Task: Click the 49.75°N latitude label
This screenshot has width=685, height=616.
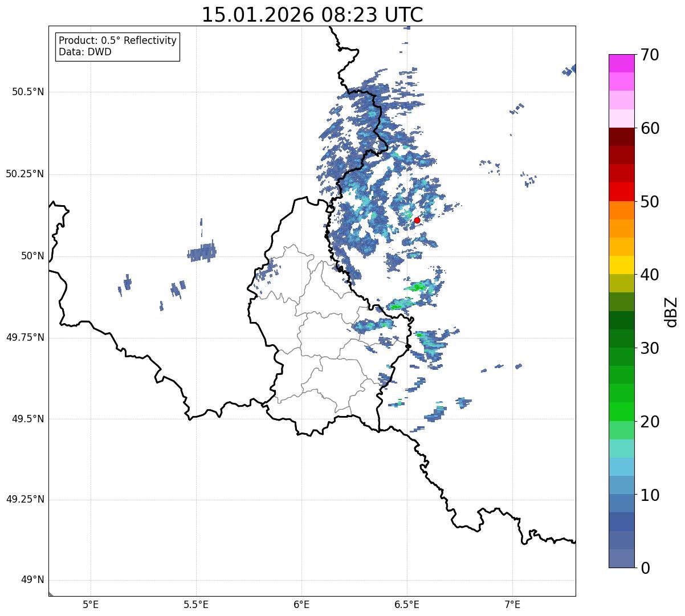Action: 25,337
